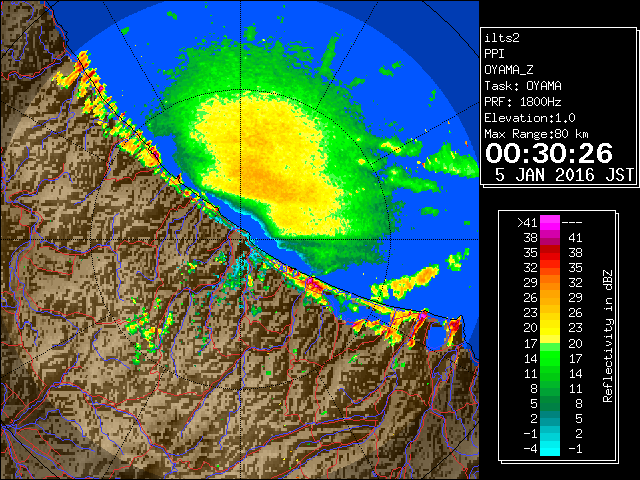
Task: Click the 'OYAMA_Z' product label
Action: pos(509,70)
